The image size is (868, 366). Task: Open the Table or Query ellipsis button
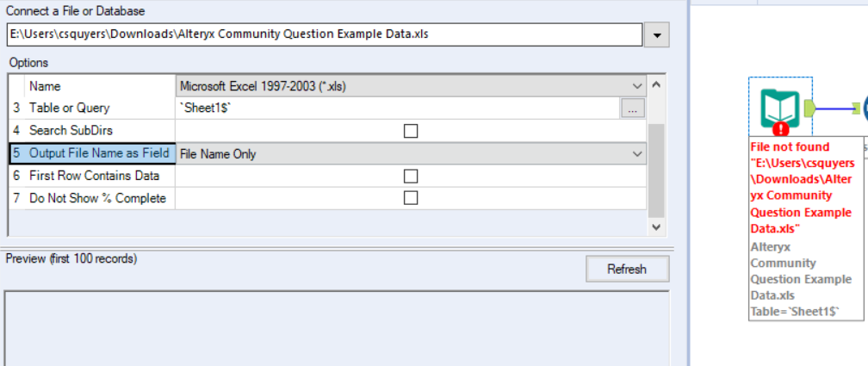coord(633,109)
